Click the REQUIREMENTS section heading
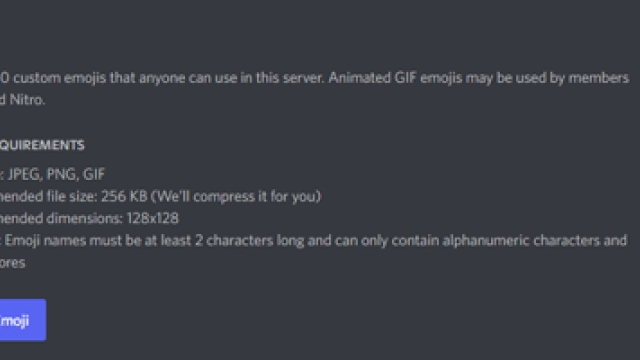640x360 pixels. pyautogui.click(x=42, y=145)
